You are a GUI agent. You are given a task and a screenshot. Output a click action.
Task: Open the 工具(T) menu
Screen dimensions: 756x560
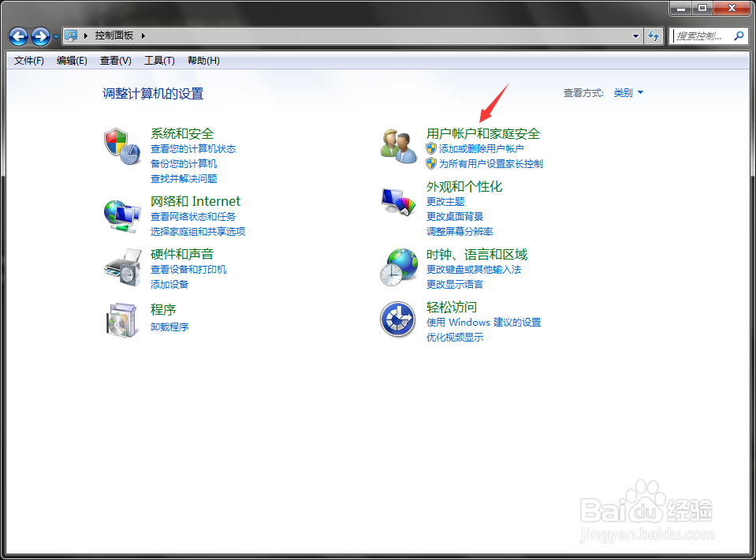coord(159,61)
